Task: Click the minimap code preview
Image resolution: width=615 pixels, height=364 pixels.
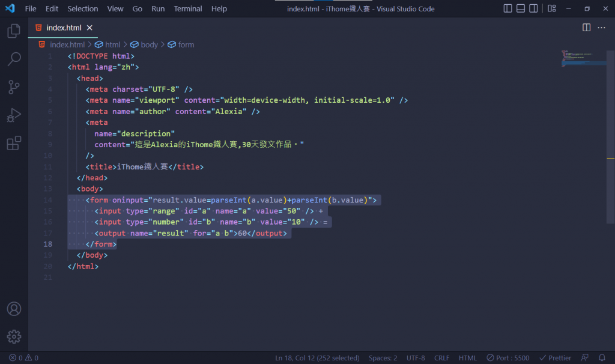Action: tap(583, 58)
